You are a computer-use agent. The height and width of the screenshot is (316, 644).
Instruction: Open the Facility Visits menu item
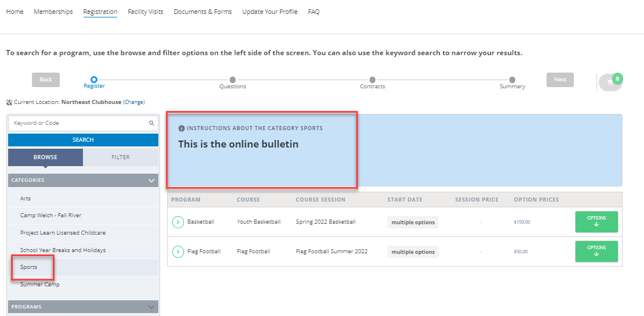[146, 12]
